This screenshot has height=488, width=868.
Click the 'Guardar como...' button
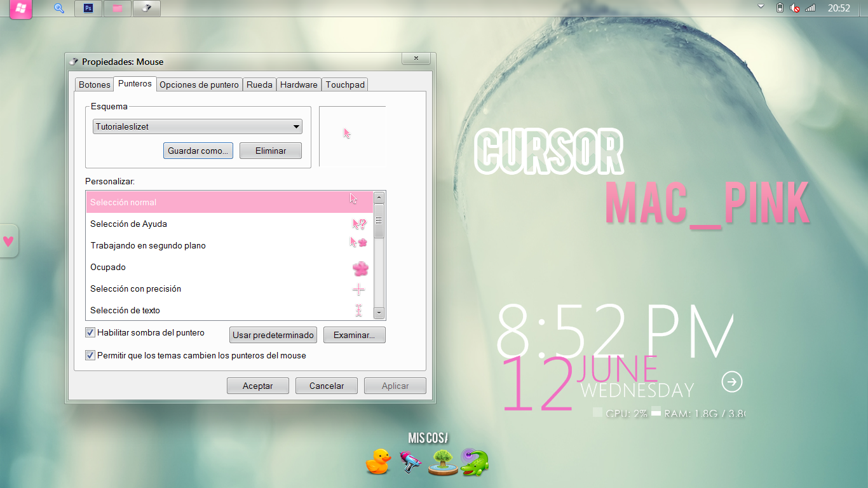(x=198, y=151)
